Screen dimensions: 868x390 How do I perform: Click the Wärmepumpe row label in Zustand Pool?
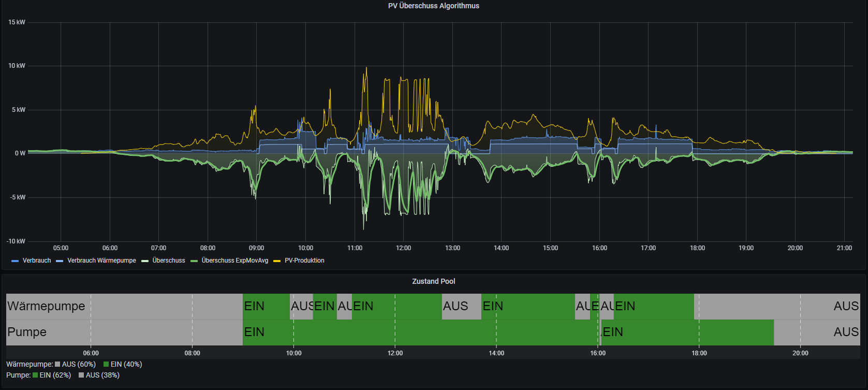click(46, 306)
